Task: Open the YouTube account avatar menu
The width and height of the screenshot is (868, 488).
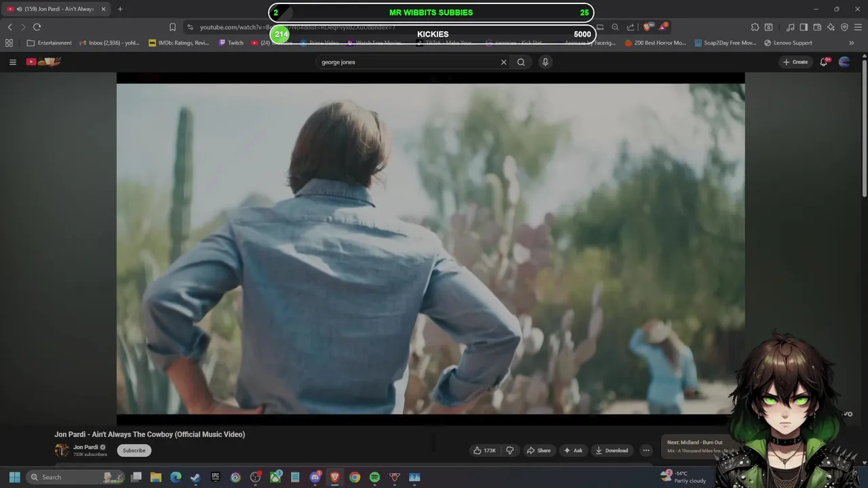Action: 844,62
